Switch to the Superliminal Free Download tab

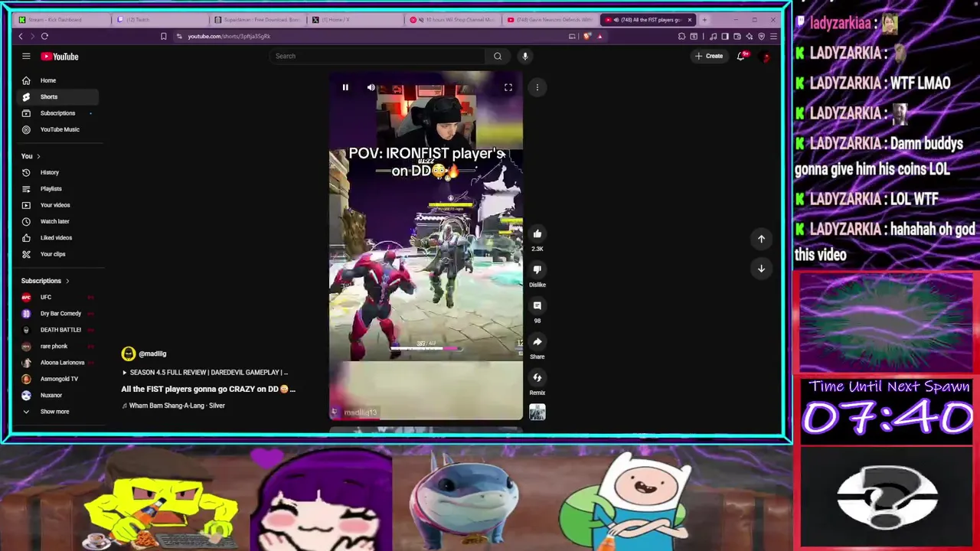click(257, 20)
